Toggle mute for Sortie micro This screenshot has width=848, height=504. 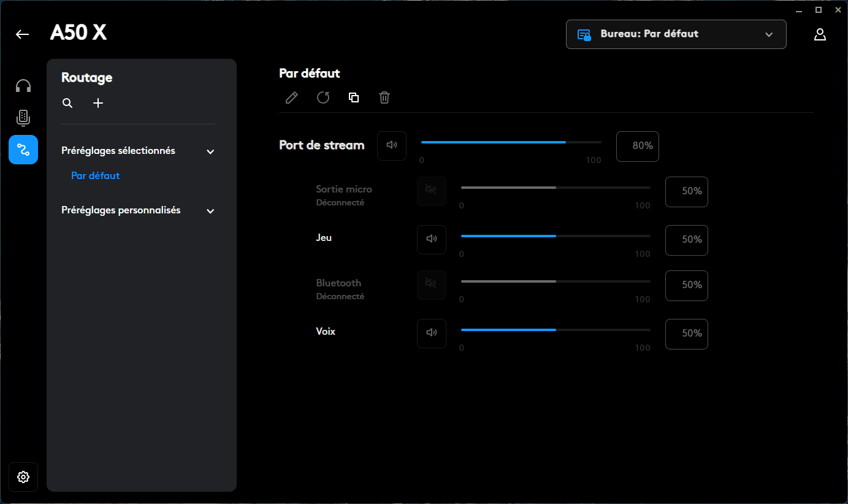click(432, 191)
